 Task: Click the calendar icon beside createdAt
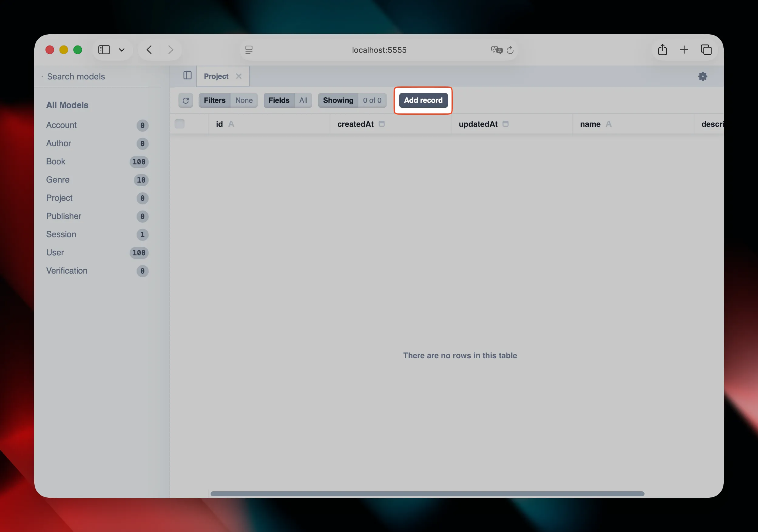(x=382, y=124)
